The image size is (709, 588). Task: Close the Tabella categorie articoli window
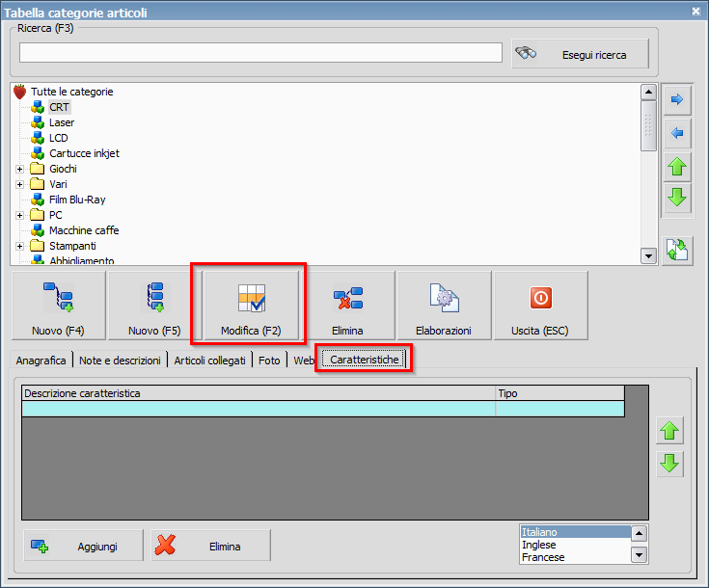pos(695,12)
